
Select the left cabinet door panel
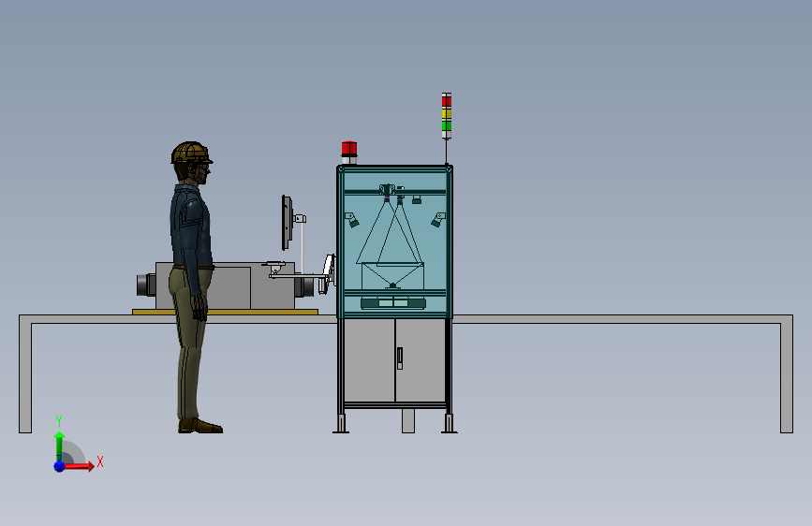(369, 360)
